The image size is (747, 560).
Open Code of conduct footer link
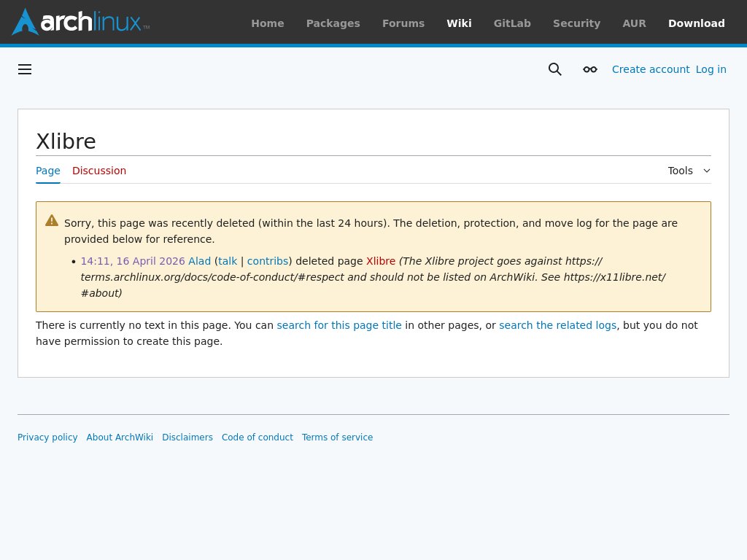coord(258,437)
